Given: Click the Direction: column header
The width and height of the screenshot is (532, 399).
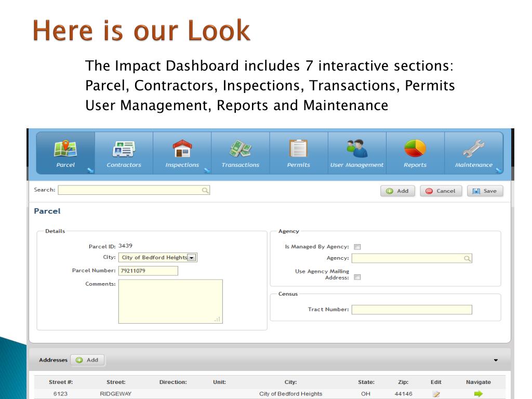Looking at the screenshot, I should pos(173,382).
